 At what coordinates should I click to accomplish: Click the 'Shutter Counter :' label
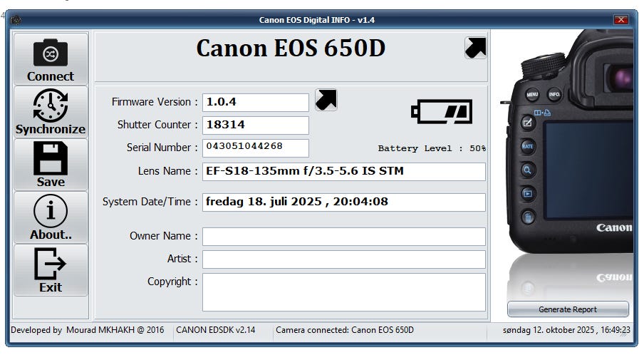pos(157,125)
